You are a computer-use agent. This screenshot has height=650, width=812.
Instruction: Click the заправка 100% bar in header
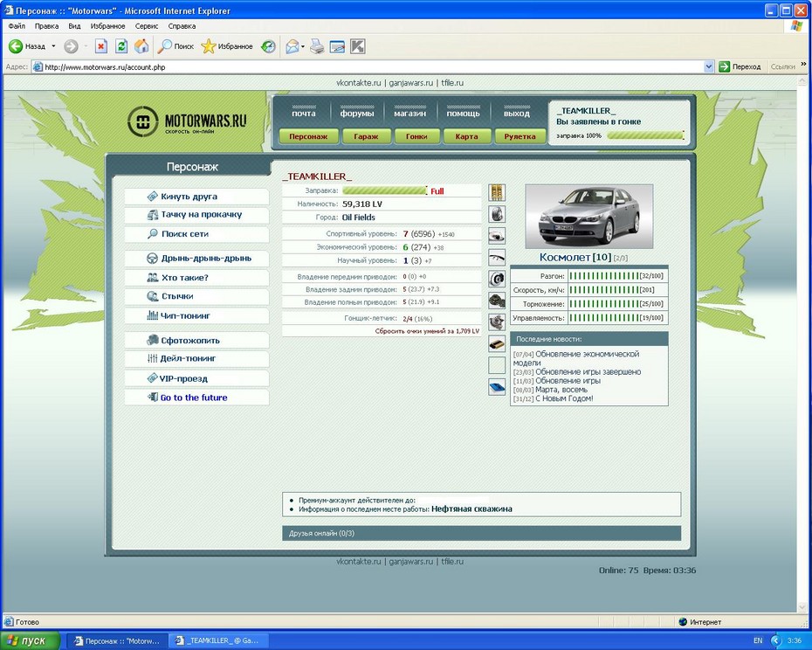tap(645, 135)
